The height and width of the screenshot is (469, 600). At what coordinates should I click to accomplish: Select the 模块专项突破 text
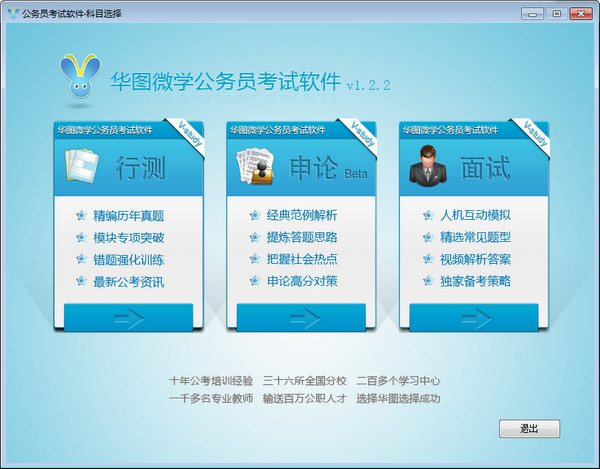tap(129, 238)
